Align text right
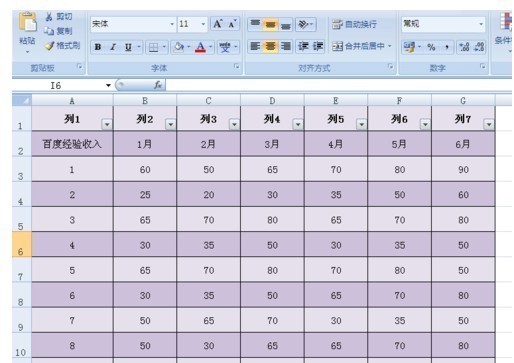This screenshot has height=363, width=514. 286,46
